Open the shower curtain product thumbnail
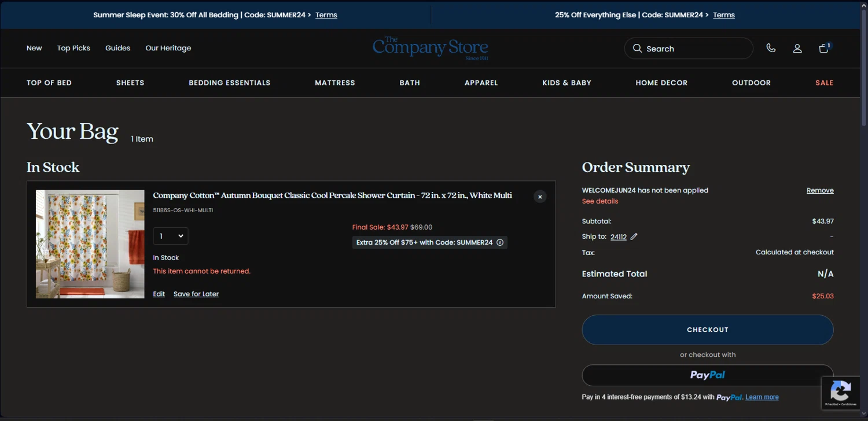This screenshot has width=868, height=421. pyautogui.click(x=90, y=244)
